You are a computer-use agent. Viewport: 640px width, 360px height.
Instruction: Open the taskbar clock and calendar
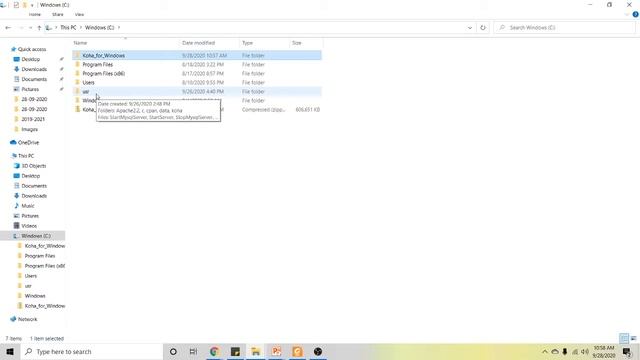(604, 351)
